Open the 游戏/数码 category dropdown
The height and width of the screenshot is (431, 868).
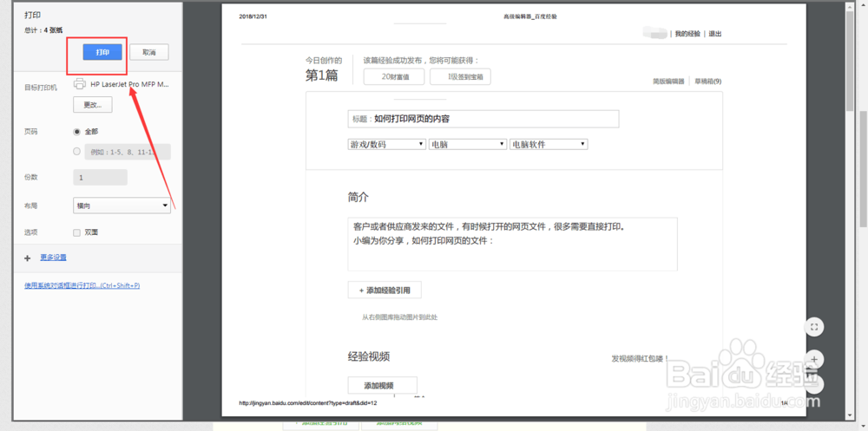pos(387,145)
